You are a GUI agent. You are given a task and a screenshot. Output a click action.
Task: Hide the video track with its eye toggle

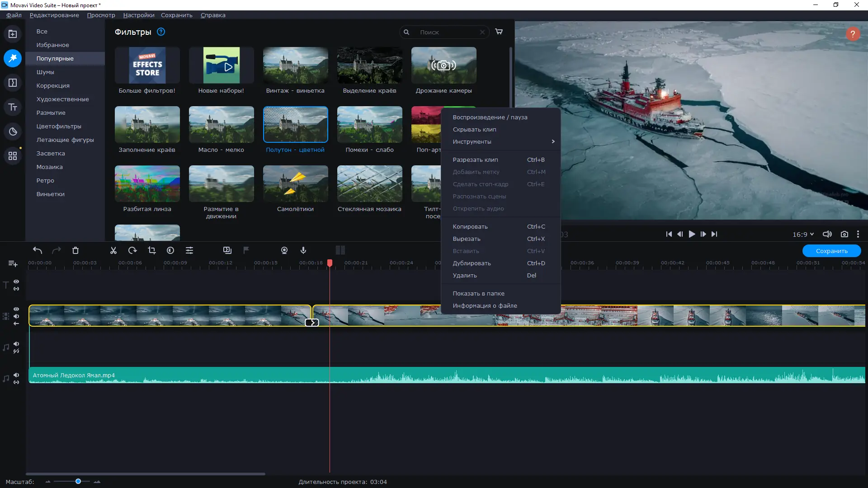click(x=16, y=309)
